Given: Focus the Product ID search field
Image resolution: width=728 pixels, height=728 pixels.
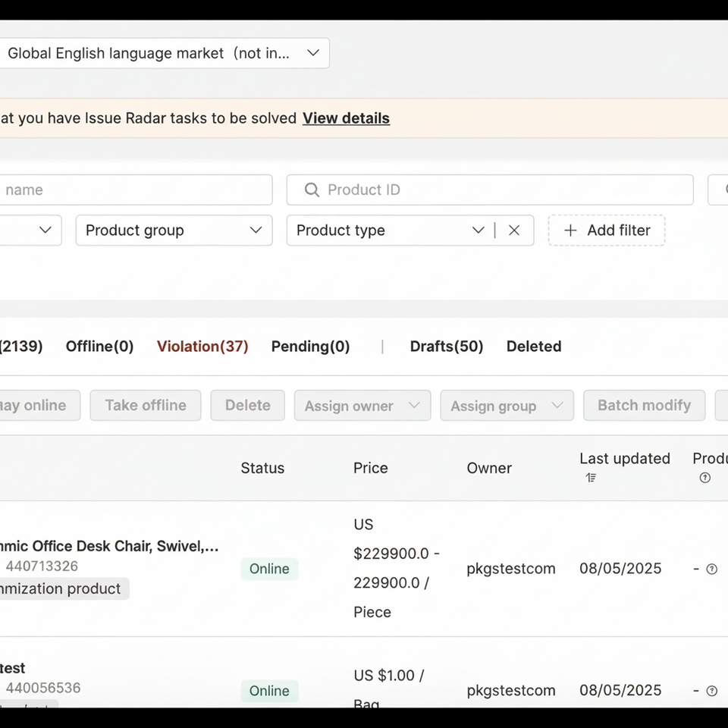Looking at the screenshot, I should coord(500,190).
